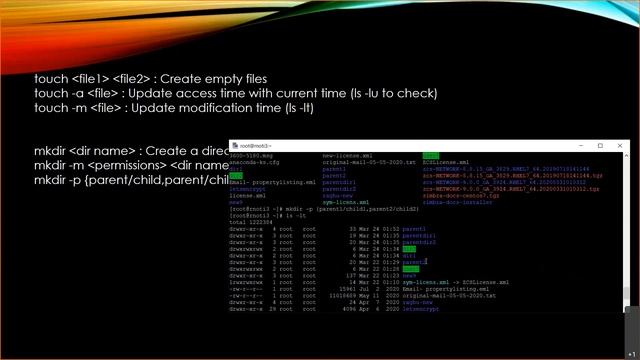Viewport: 640px width, 360px height.
Task: Click the 'ls -lt' command line in terminal
Action: (x=267, y=216)
